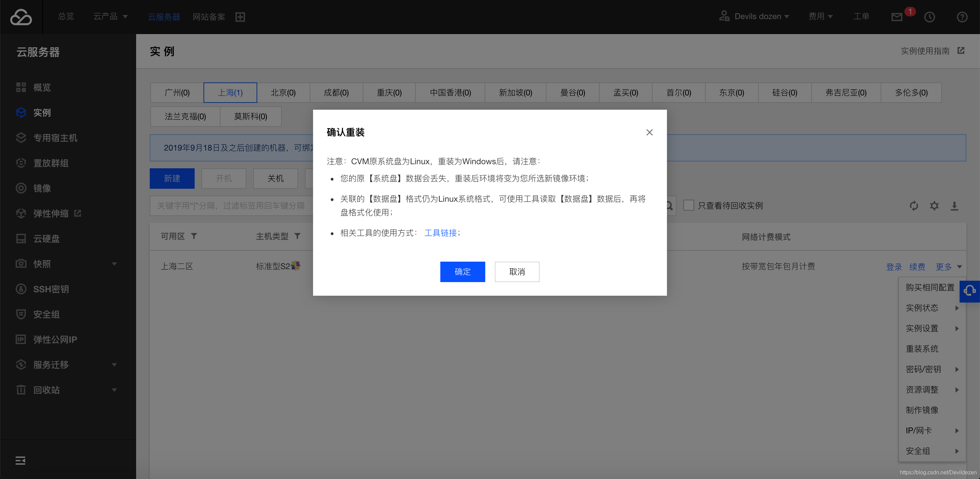Open the SSH密钥 management page
The image size is (980, 479).
click(52, 289)
